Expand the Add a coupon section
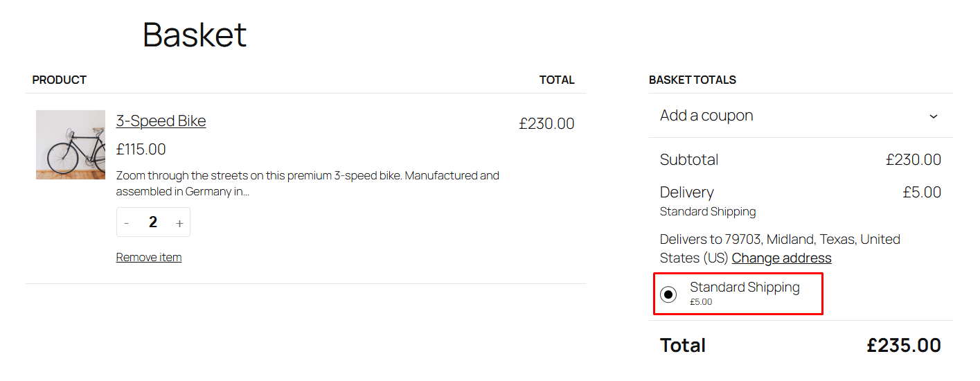 pos(706,116)
